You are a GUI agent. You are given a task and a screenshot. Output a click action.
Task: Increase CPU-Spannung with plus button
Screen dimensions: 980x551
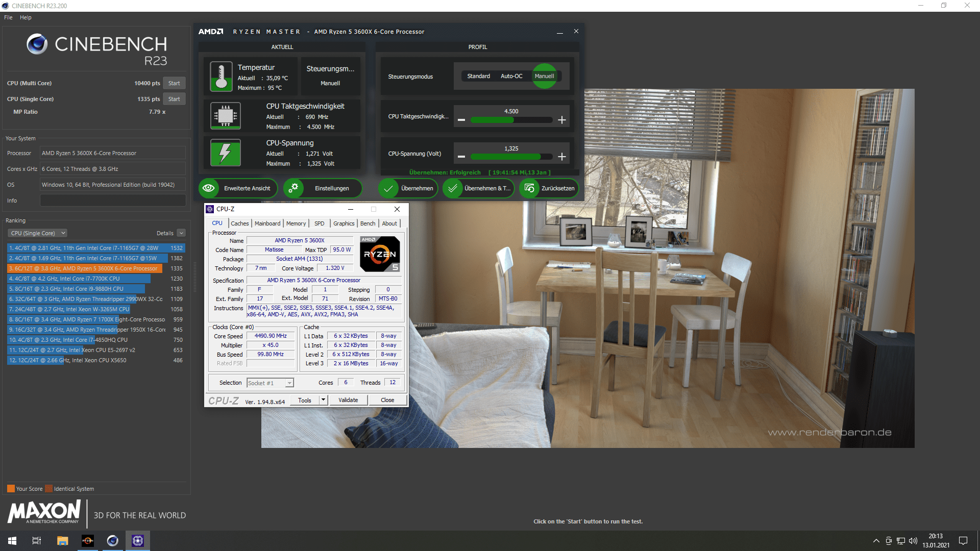click(x=562, y=157)
